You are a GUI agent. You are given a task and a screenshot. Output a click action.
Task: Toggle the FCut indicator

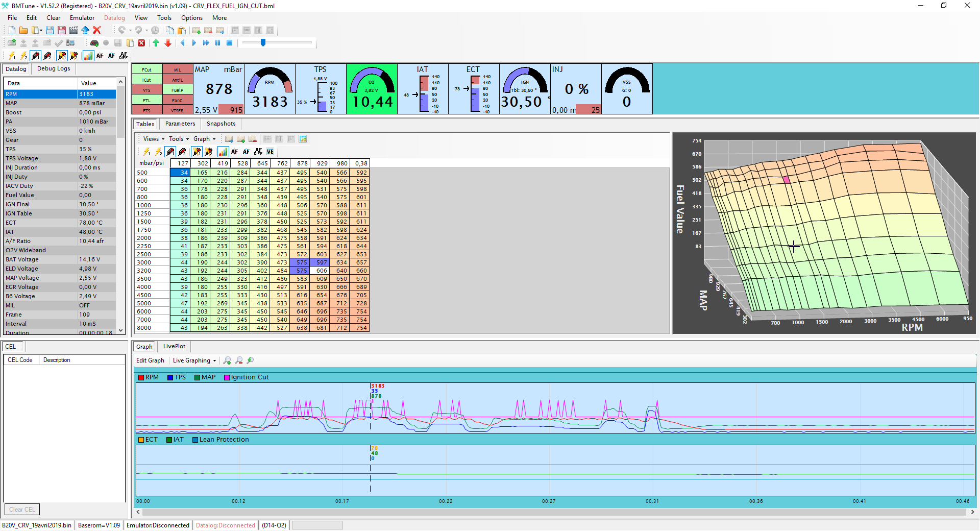pyautogui.click(x=146, y=69)
